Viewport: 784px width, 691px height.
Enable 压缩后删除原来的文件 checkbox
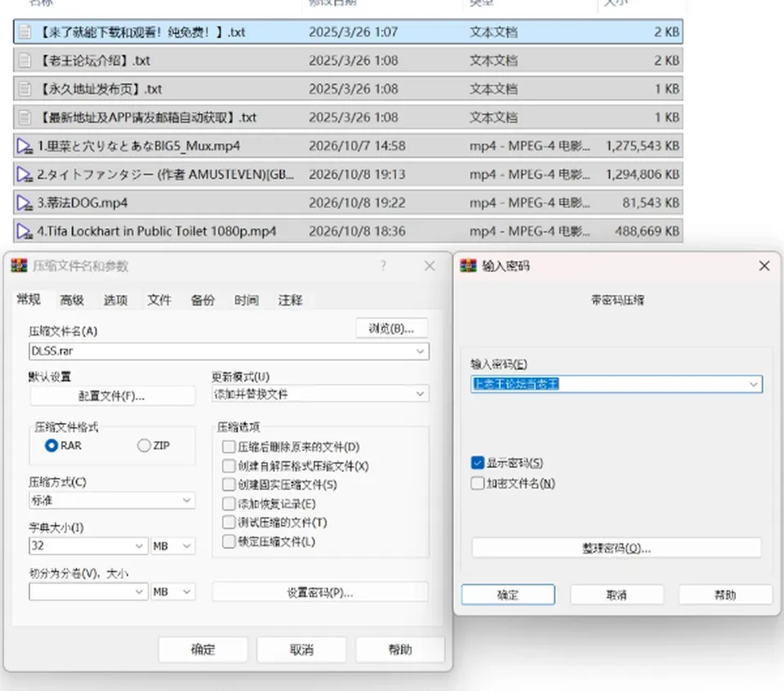pos(229,447)
